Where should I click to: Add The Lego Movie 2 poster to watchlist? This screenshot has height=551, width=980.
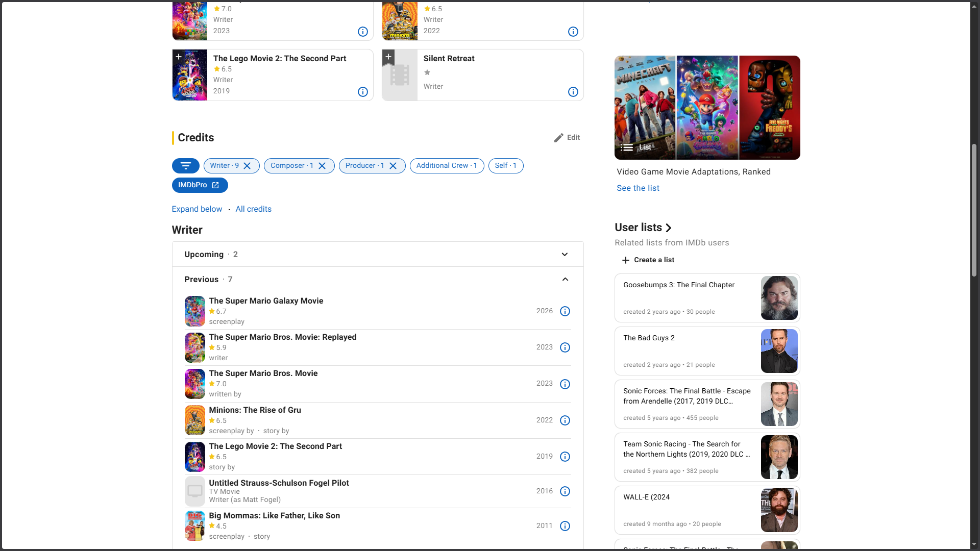(179, 57)
